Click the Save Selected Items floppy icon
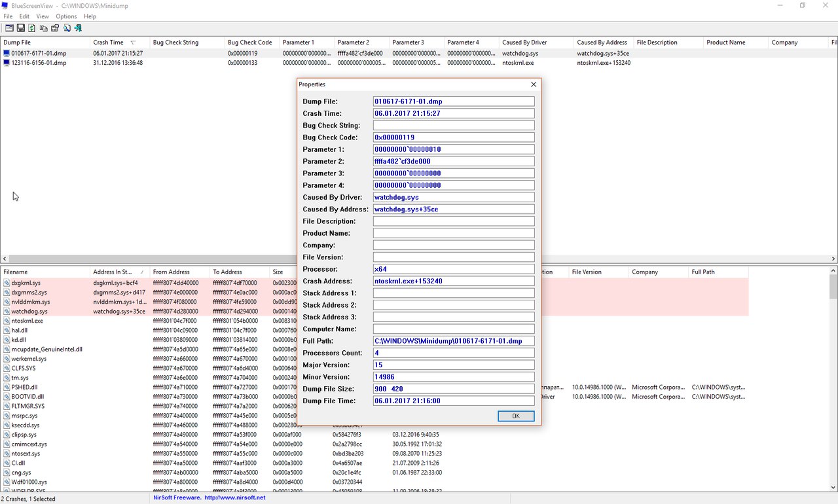Screen dimensions: 838x504 tap(20, 28)
